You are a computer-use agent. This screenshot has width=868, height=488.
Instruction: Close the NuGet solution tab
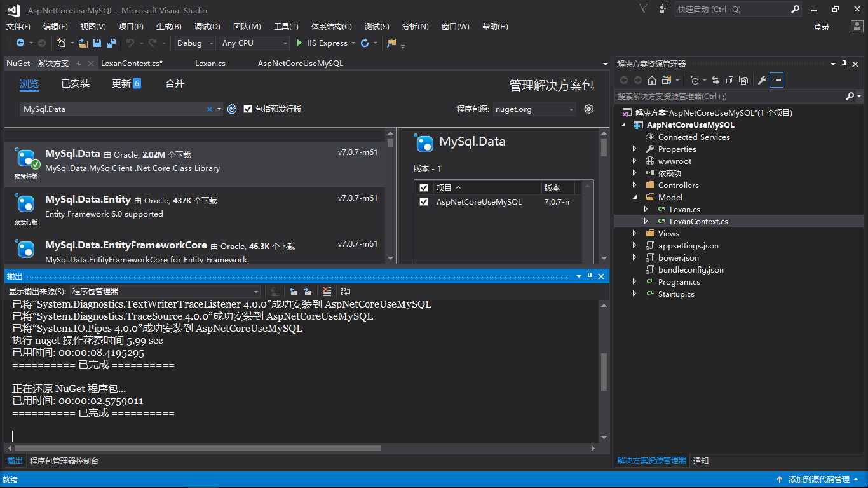click(x=91, y=64)
